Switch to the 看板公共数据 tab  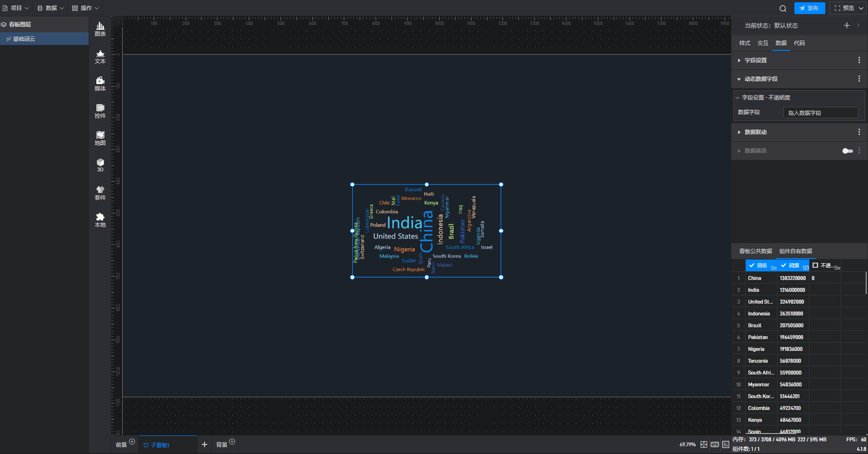755,251
